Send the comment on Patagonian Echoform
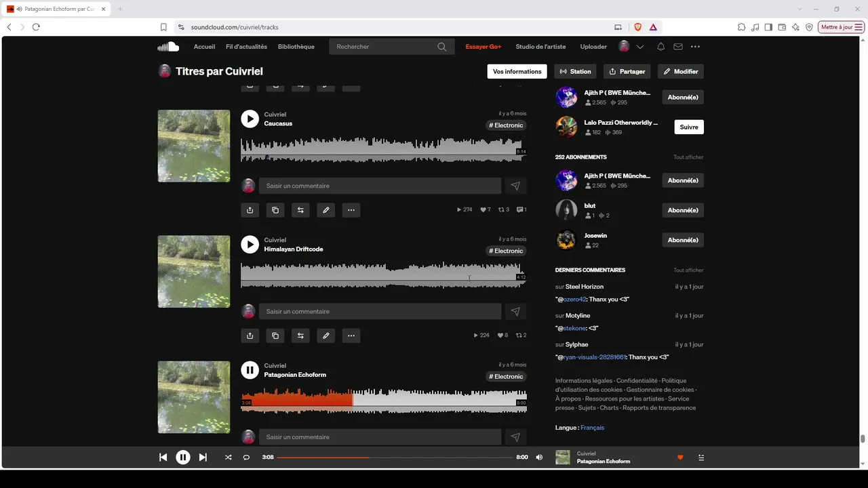Screen dimensions: 868x488 tap(515, 437)
